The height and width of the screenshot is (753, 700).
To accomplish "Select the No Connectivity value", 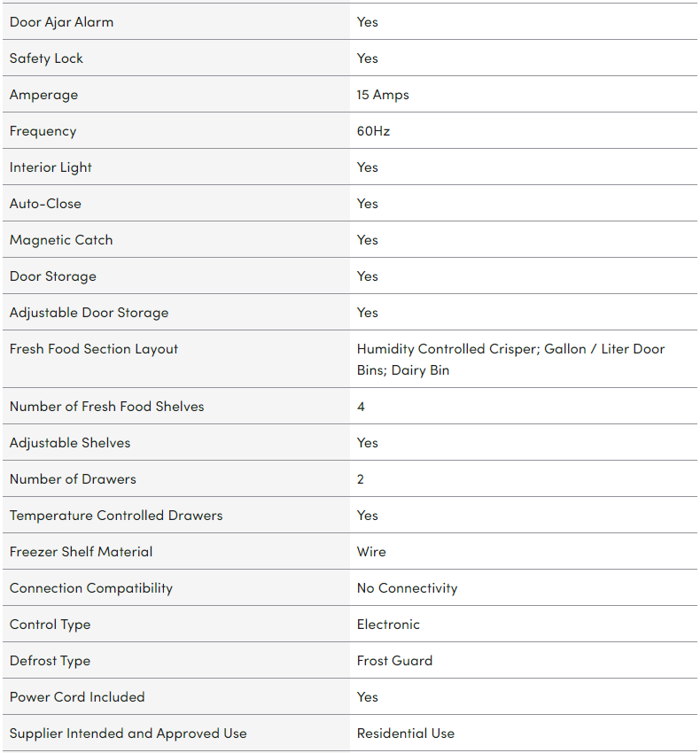I will click(407, 588).
